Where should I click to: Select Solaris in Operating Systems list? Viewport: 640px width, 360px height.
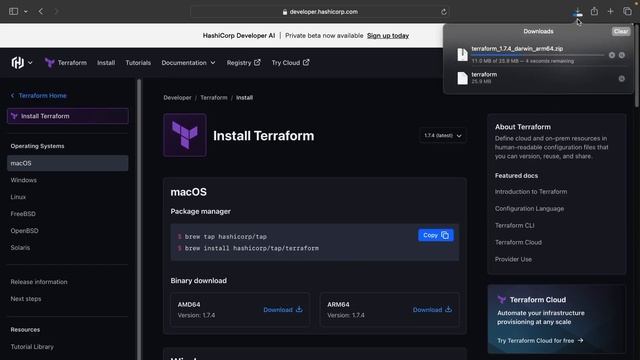pos(20,248)
